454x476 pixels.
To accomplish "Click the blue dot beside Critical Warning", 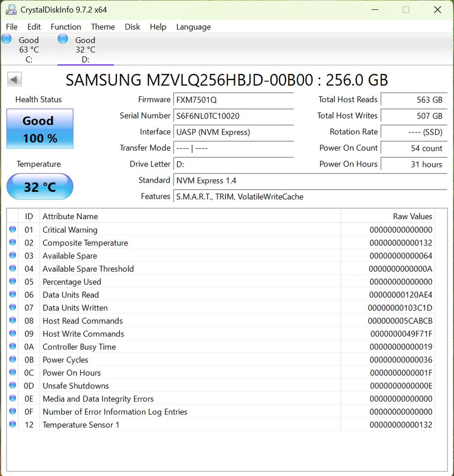I will (x=12, y=230).
